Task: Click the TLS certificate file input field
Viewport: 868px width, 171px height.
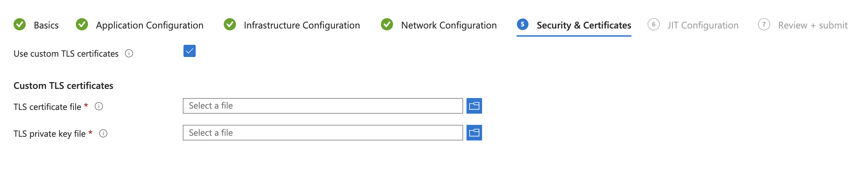Action: coord(323,106)
